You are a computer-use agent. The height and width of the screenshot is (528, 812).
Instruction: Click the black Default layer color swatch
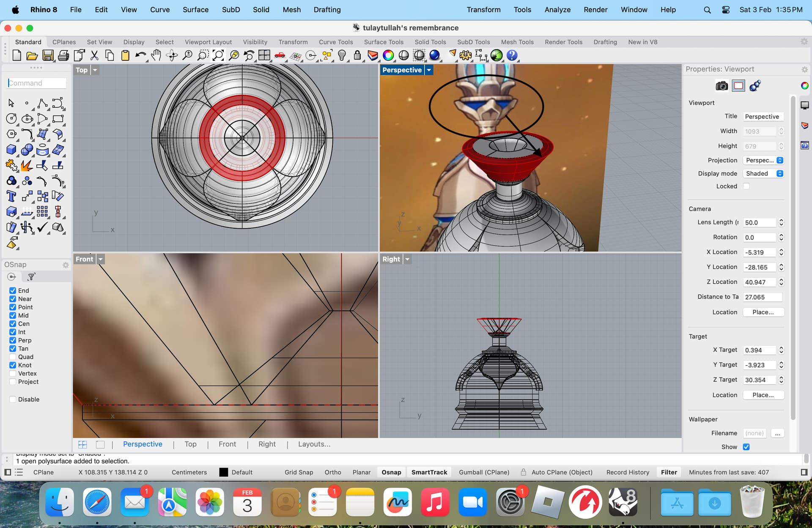pyautogui.click(x=224, y=472)
